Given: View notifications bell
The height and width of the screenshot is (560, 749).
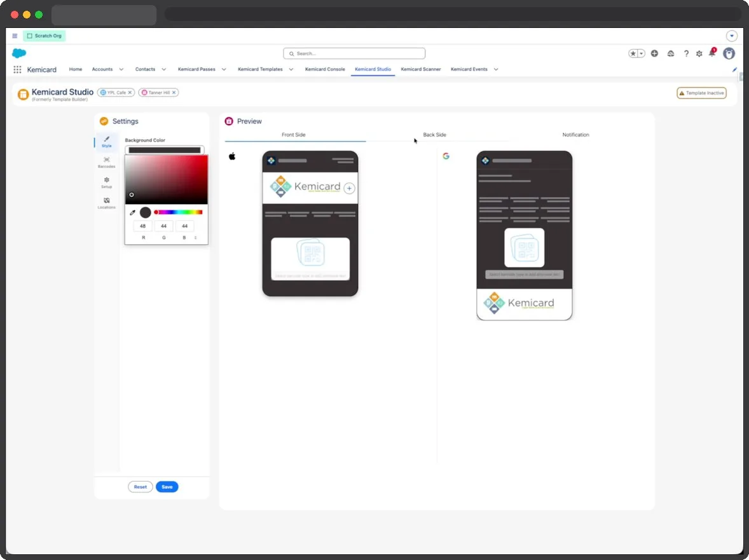Looking at the screenshot, I should point(712,53).
